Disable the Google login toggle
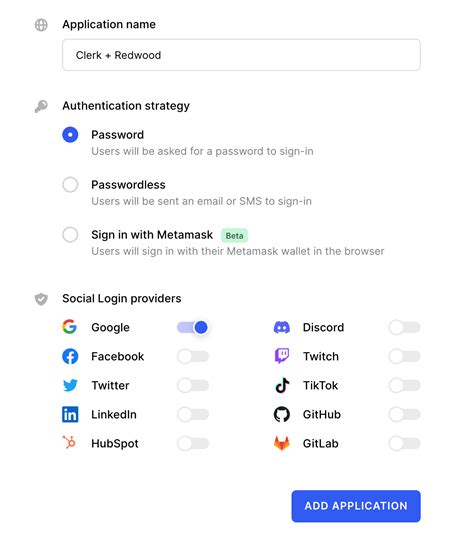 pyautogui.click(x=193, y=327)
